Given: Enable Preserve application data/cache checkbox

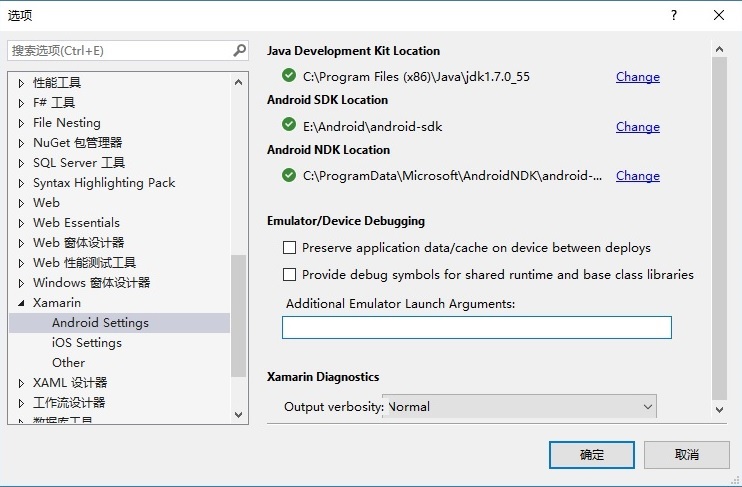Looking at the screenshot, I should pos(290,247).
